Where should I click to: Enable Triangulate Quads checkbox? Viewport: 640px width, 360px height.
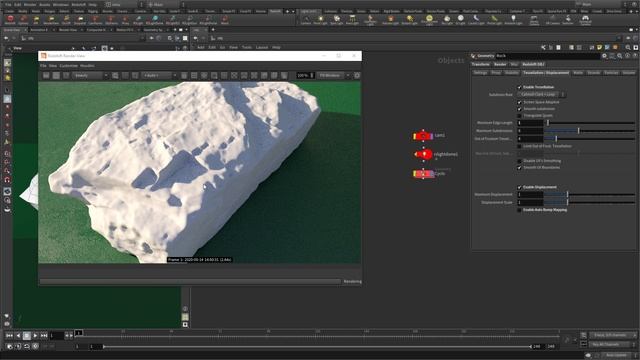519,116
